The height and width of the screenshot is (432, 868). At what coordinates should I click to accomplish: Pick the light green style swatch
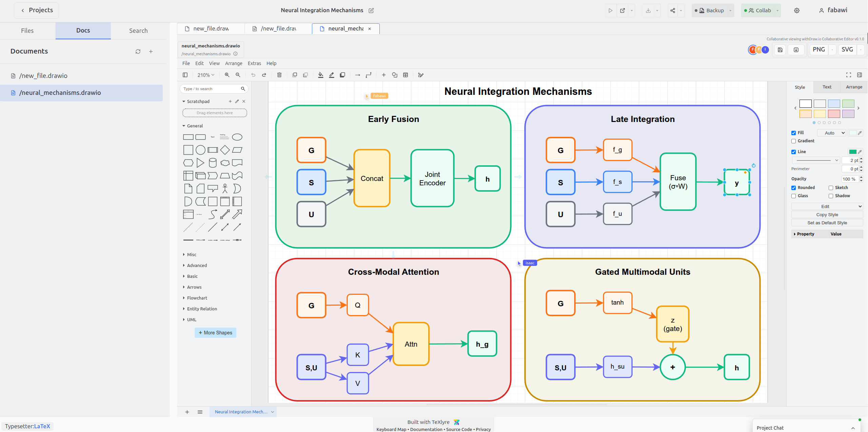(x=848, y=104)
